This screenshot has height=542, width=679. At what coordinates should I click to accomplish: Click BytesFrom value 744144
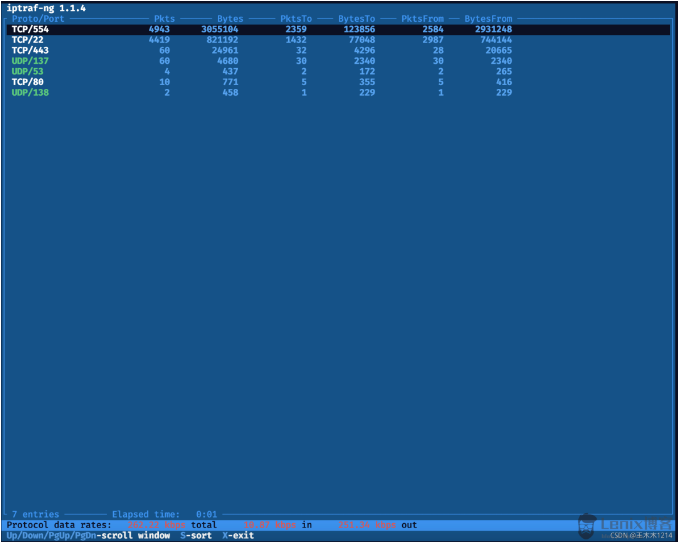[496, 40]
